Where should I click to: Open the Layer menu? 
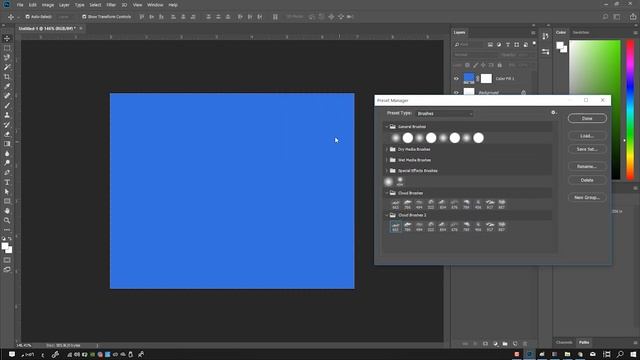(64, 5)
